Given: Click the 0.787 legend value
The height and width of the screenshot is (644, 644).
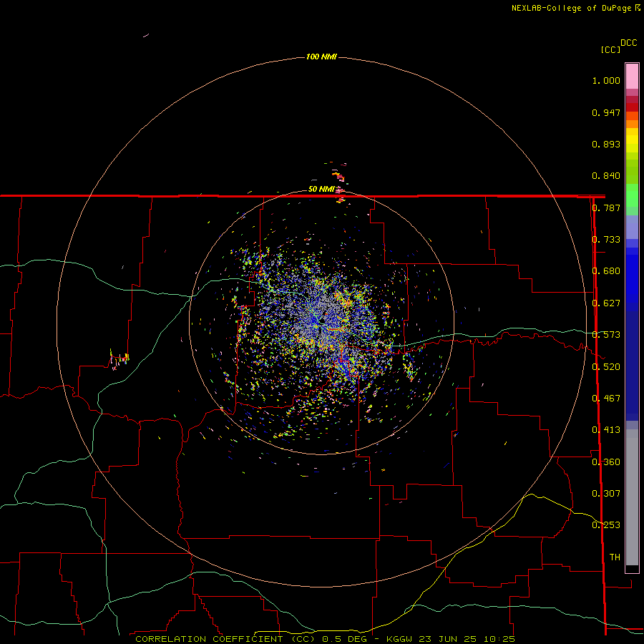Looking at the screenshot, I should pos(606,208).
